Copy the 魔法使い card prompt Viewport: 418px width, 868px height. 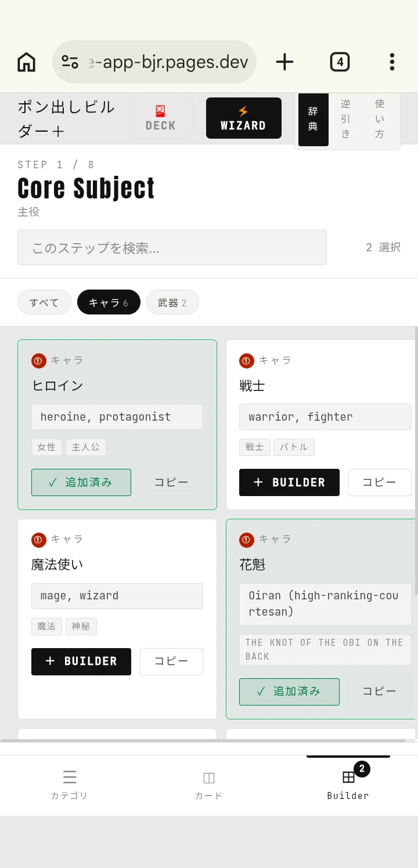pos(171,661)
